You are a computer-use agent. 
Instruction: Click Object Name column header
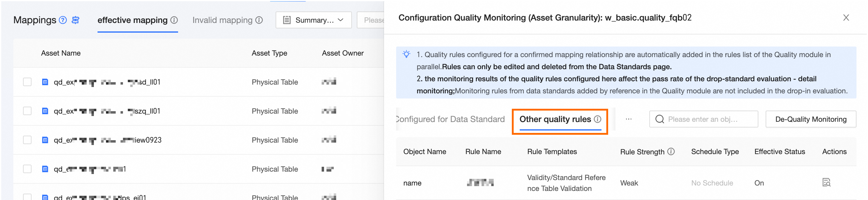(425, 152)
